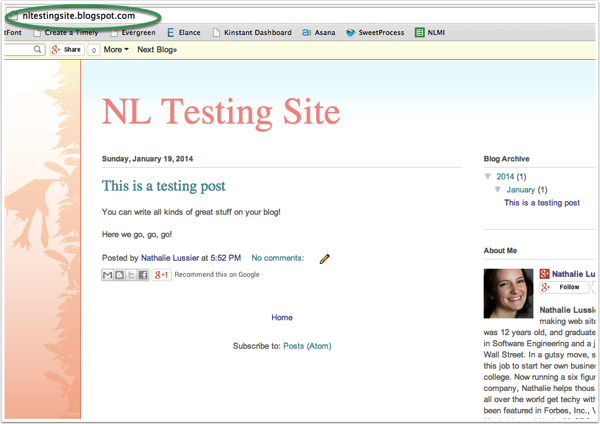
Task: Open Nathalie Lussier author link under post
Action: [170, 258]
